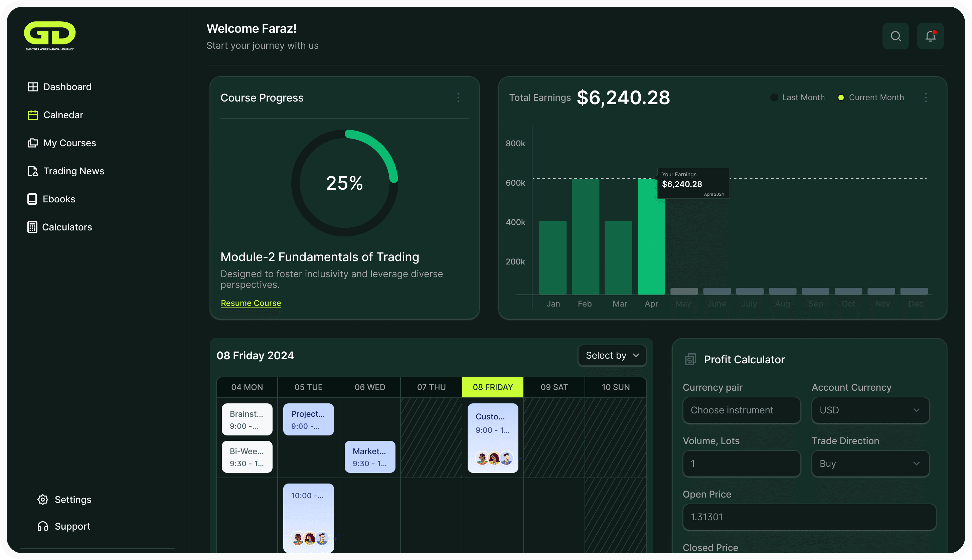The image size is (972, 560).
Task: Expand the Select by dropdown
Action: point(612,356)
